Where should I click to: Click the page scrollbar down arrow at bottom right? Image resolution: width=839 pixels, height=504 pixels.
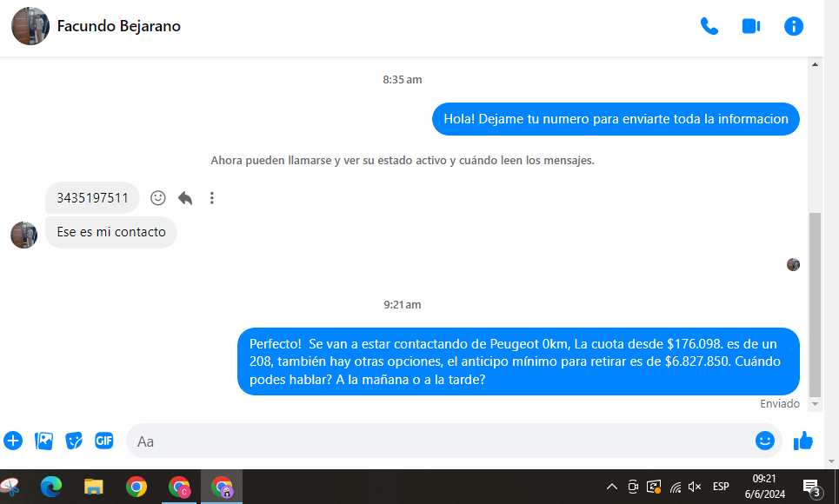click(x=831, y=461)
